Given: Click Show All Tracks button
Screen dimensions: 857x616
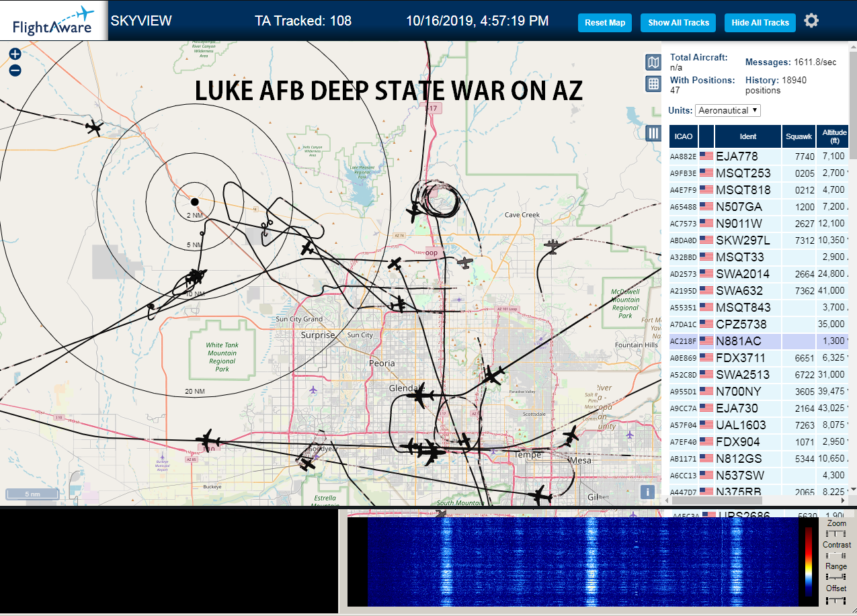Looking at the screenshot, I should (x=678, y=22).
